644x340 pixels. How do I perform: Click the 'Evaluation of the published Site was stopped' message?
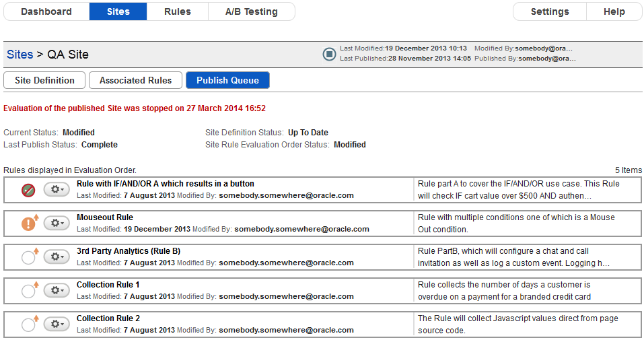[135, 108]
